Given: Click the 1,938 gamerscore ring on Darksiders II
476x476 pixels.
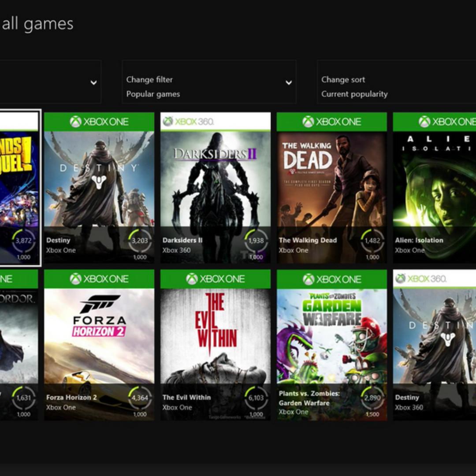Looking at the screenshot, I should tap(256, 241).
